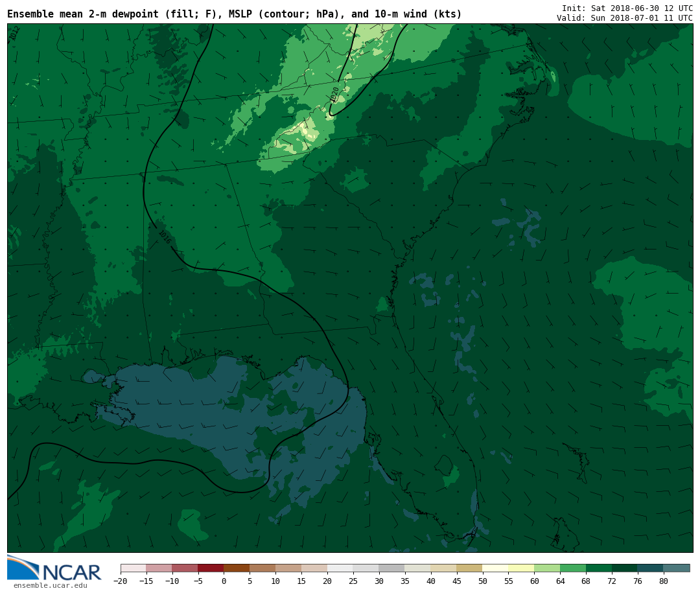
Task: Pick the green swatch between 68 and 72
Action: (x=599, y=568)
